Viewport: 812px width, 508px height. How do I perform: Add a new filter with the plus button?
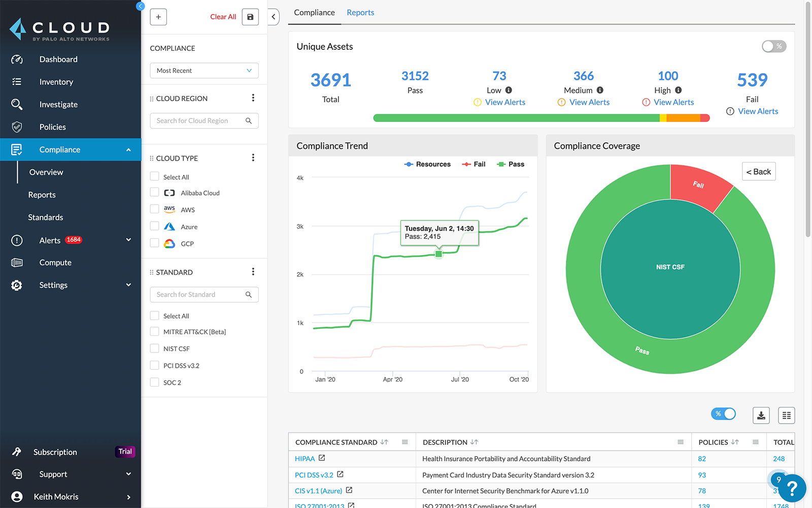click(158, 17)
